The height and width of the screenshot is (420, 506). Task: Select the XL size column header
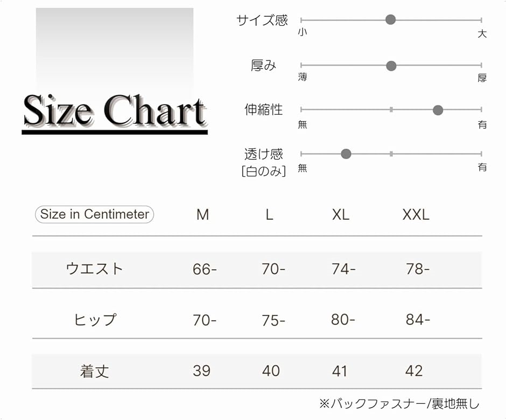tap(341, 215)
